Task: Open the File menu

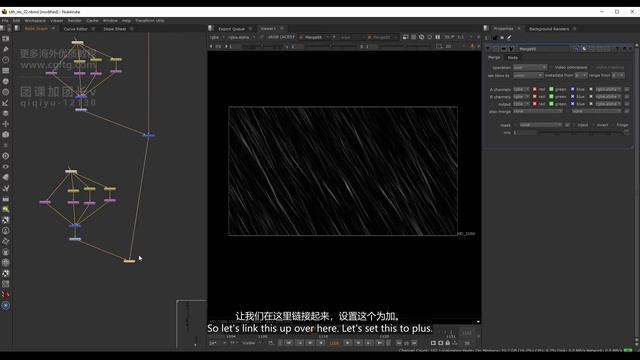Action: 5,20
